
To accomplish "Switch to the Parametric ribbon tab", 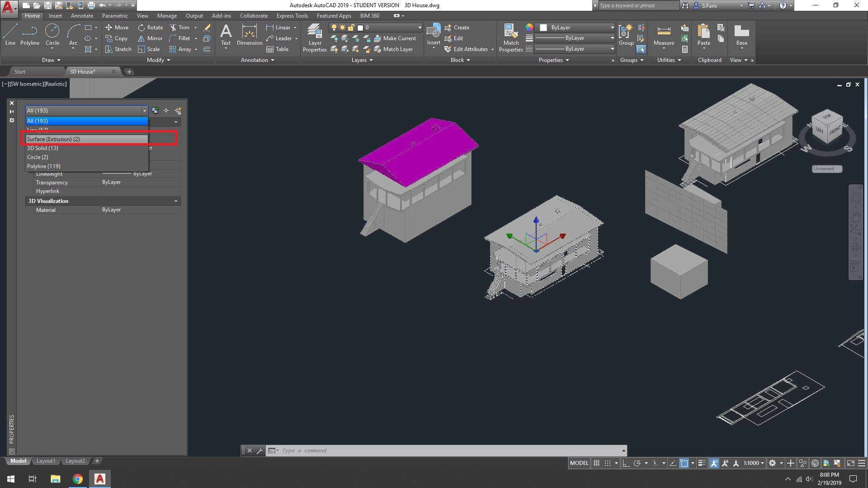I will click(115, 15).
